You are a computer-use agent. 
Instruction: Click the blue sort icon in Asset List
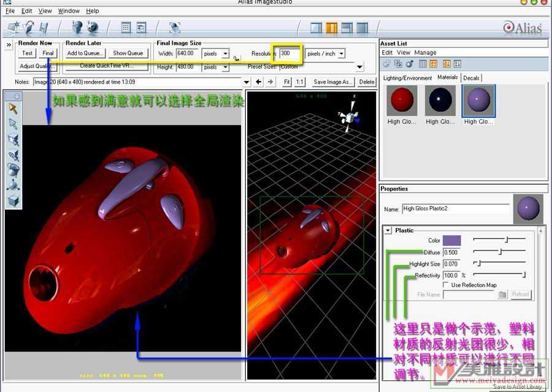point(458,64)
